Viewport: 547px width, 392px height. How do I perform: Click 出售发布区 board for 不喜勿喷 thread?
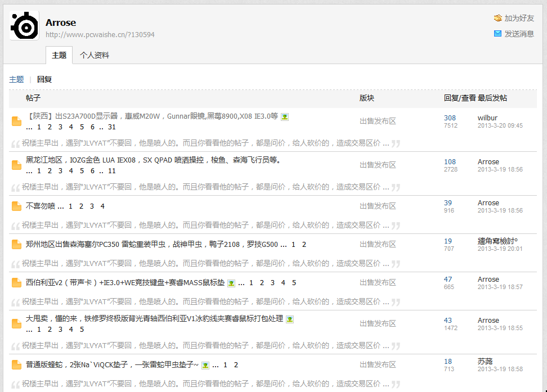[378, 206]
